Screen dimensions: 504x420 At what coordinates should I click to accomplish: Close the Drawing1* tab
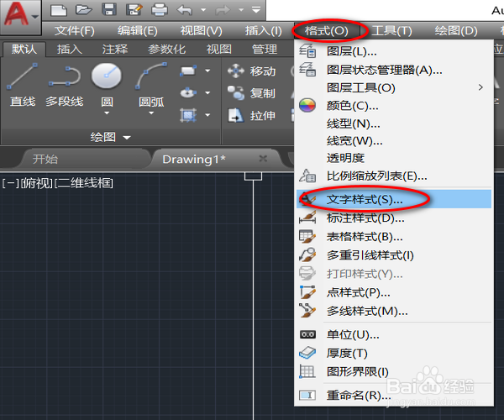263,159
